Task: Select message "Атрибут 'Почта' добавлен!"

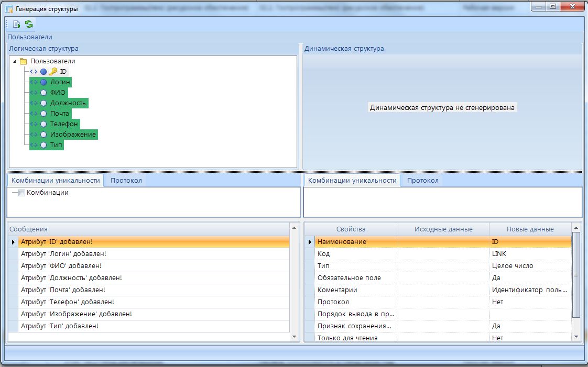Action: (x=63, y=290)
